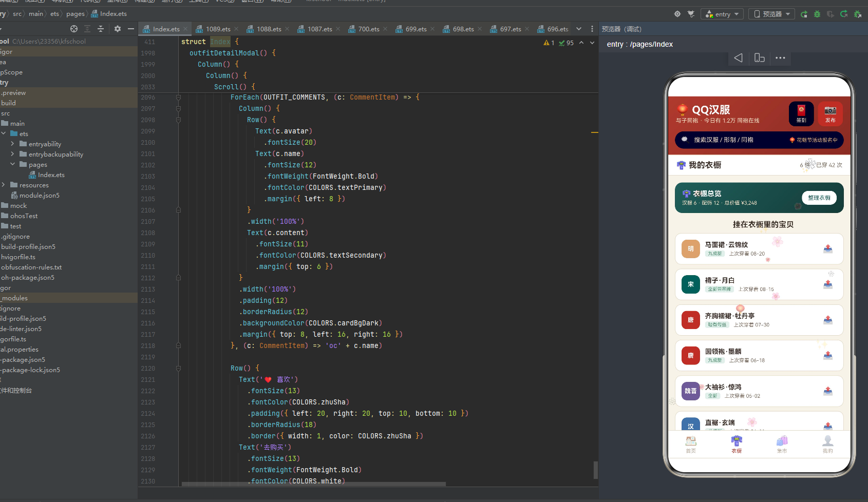This screenshot has width=868, height=502.
Task: Click the greyed-out profile run icon
Action: click(831, 14)
